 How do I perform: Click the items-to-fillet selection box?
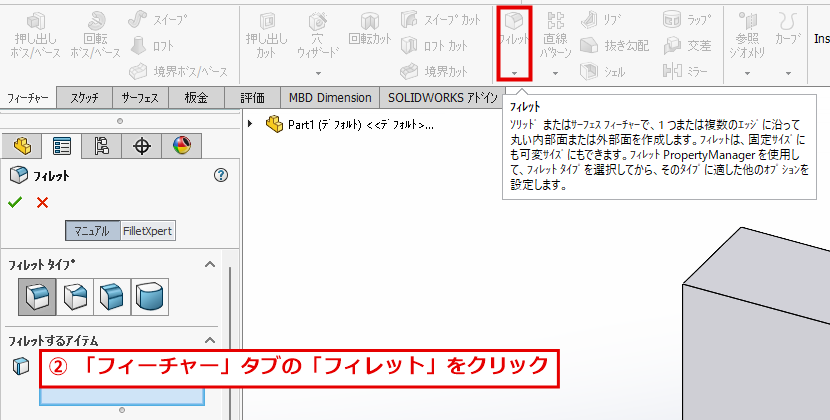[x=122, y=396]
